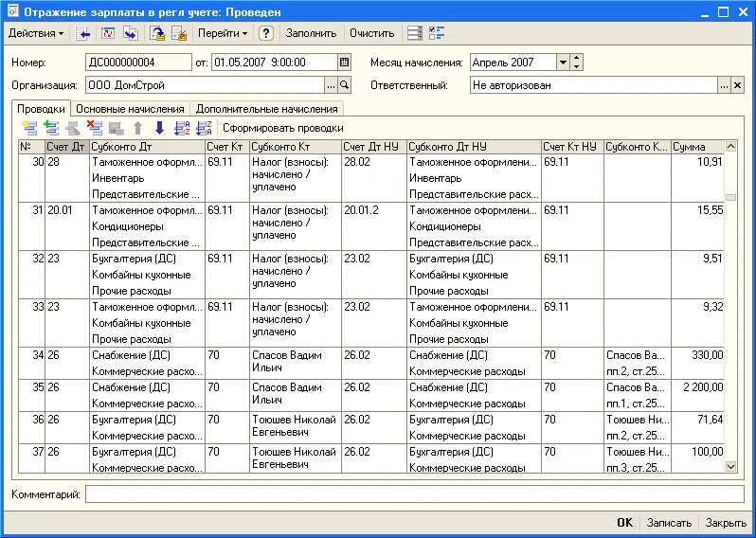Click the stacked rows settings icon

coord(415,33)
